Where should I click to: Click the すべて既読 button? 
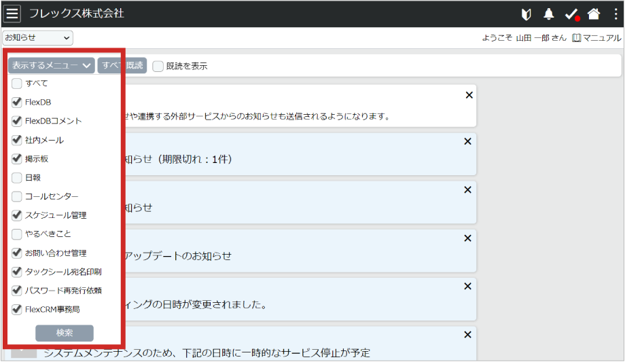pos(122,65)
